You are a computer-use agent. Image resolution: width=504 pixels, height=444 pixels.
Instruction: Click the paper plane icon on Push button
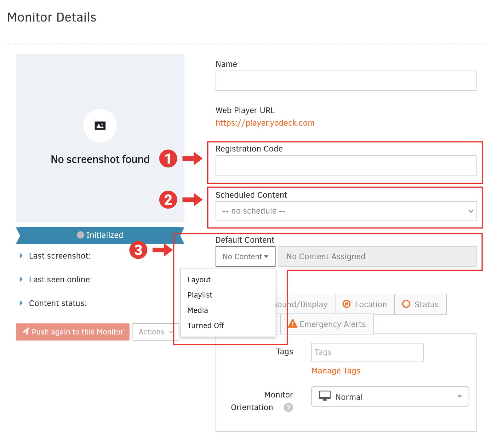[26, 331]
